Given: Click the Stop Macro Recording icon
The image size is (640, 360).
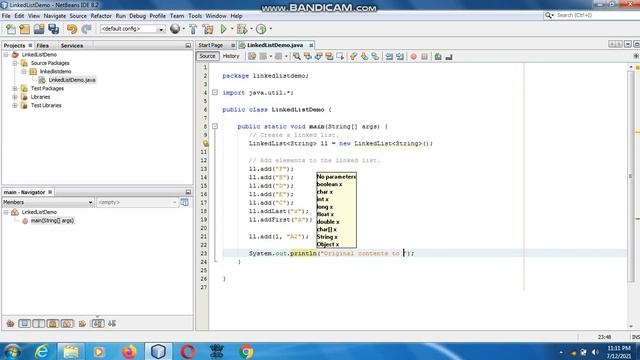Looking at the screenshot, I should pyautogui.click(x=424, y=56).
